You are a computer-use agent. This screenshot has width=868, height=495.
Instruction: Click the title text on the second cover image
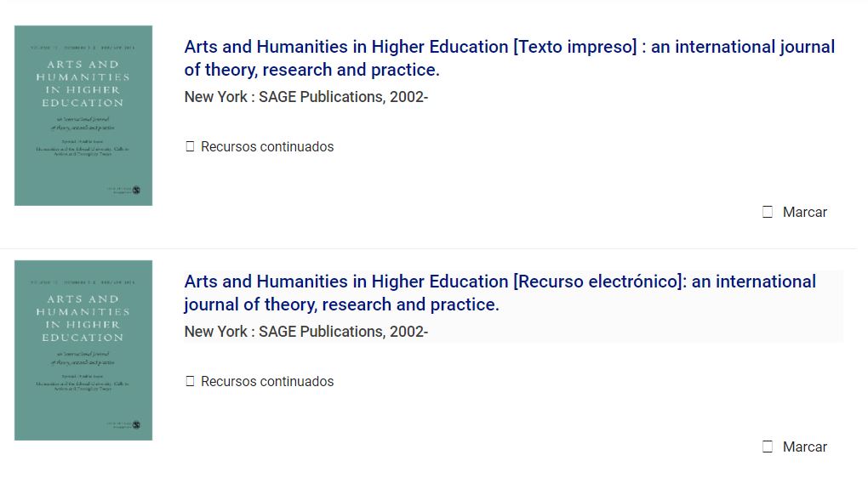click(x=83, y=318)
